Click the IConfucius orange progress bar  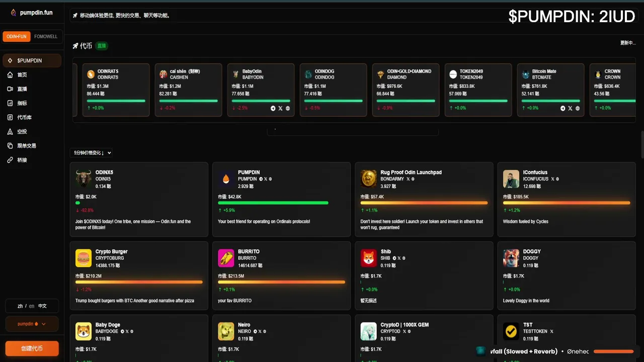pyautogui.click(x=567, y=203)
